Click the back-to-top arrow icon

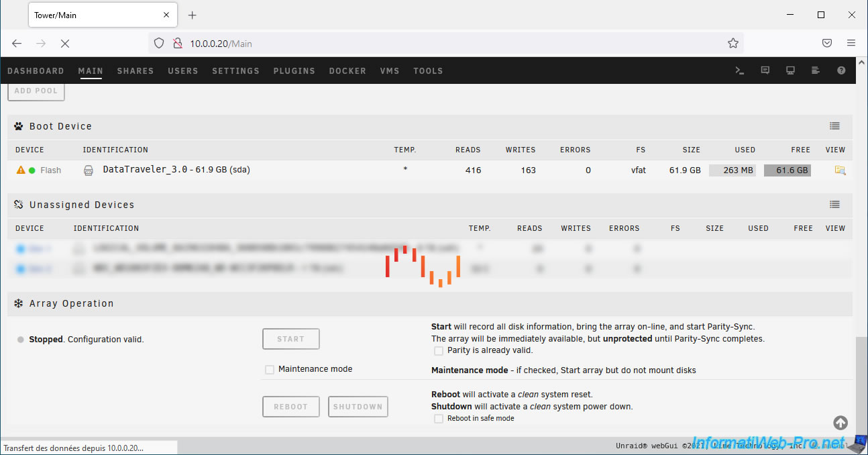coord(840,423)
